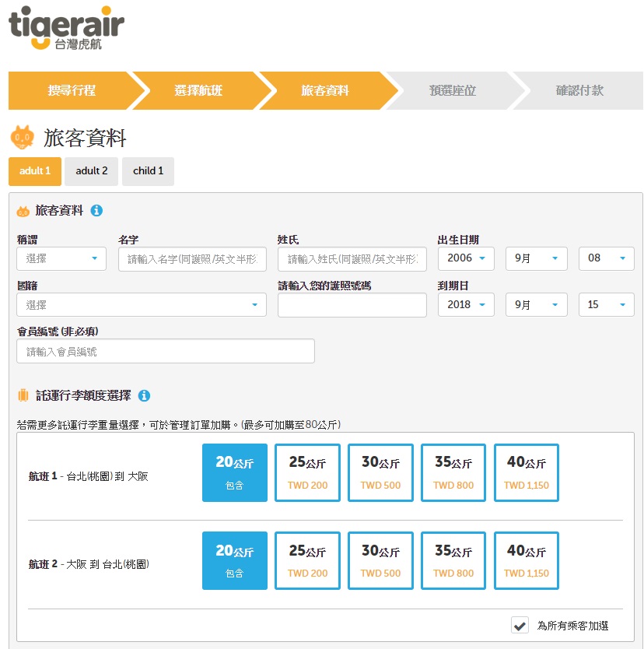Go back to 選擇航班 step
Screen dimensions: 644x649
198,91
